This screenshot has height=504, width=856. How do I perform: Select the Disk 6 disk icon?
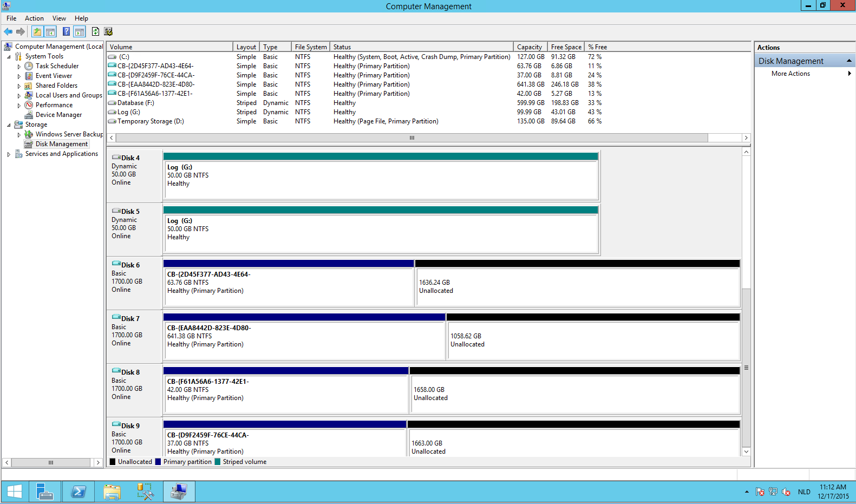[x=116, y=265]
